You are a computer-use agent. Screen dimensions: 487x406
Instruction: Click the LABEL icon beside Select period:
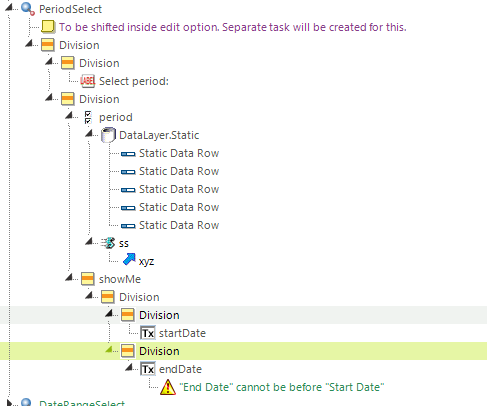(88, 81)
